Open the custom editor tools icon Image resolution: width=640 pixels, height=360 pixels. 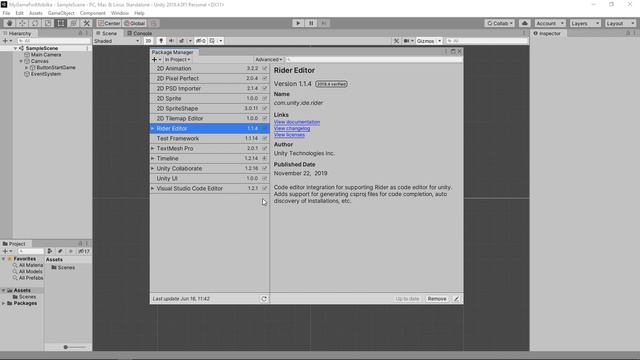[87, 23]
